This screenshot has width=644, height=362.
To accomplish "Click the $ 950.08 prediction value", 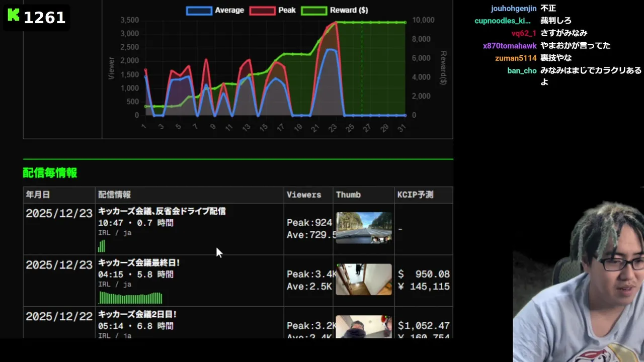I will (424, 274).
